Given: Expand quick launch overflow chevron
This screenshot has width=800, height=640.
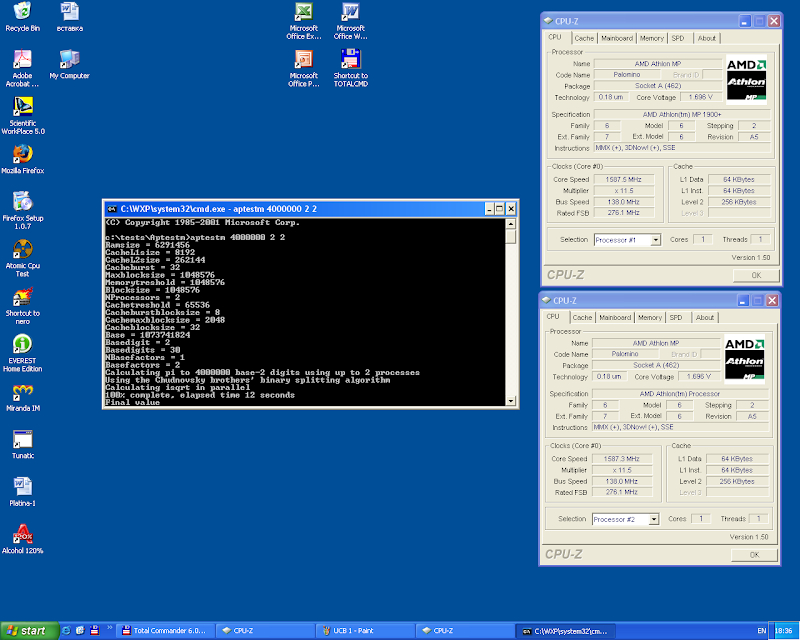Looking at the screenshot, I should coord(109,628).
